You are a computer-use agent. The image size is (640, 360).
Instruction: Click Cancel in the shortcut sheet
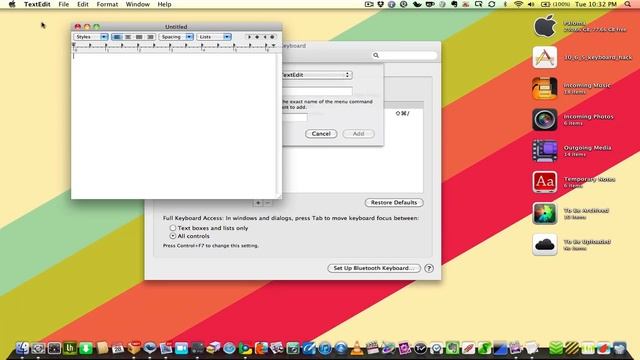pos(321,133)
